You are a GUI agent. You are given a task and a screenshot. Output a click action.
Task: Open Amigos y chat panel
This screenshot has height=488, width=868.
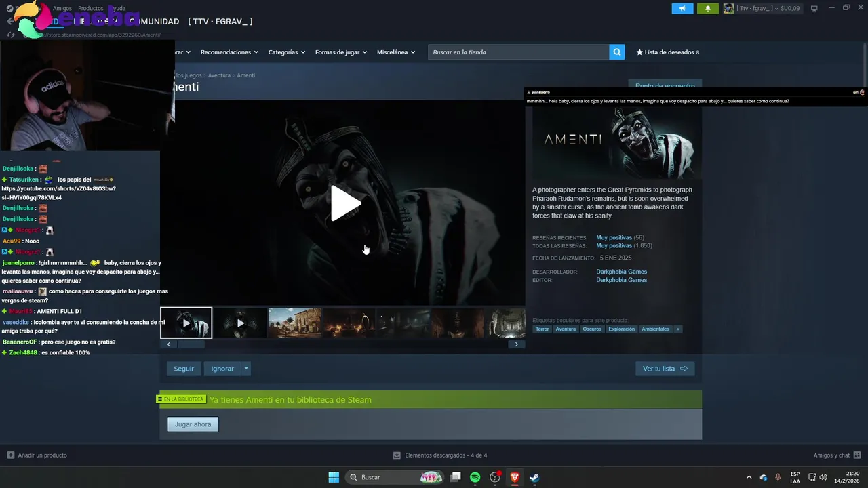pyautogui.click(x=837, y=455)
